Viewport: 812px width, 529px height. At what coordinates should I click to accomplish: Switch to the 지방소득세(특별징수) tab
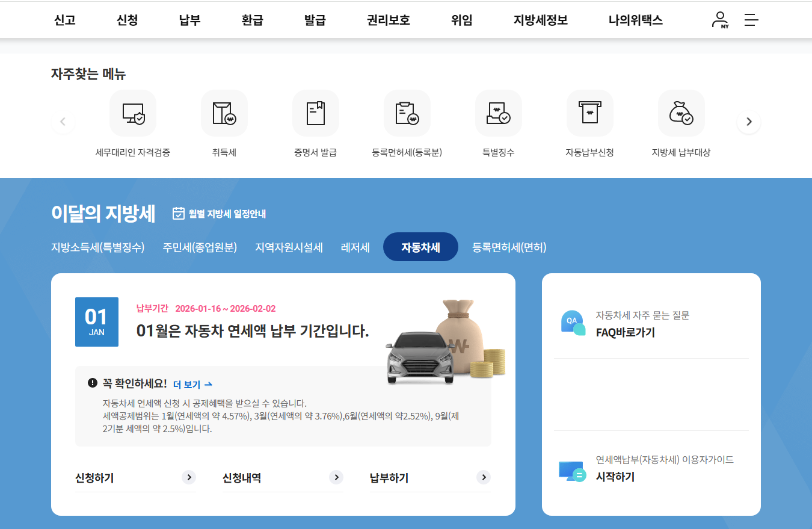98,247
